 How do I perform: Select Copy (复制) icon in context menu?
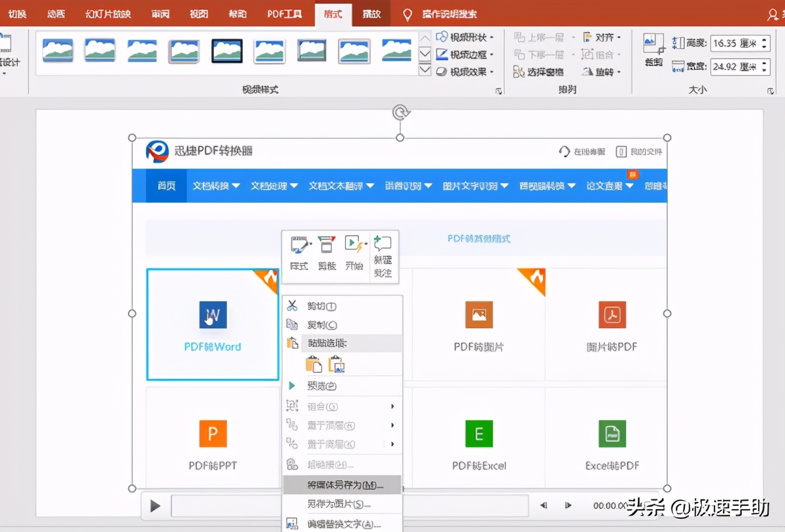coord(292,324)
